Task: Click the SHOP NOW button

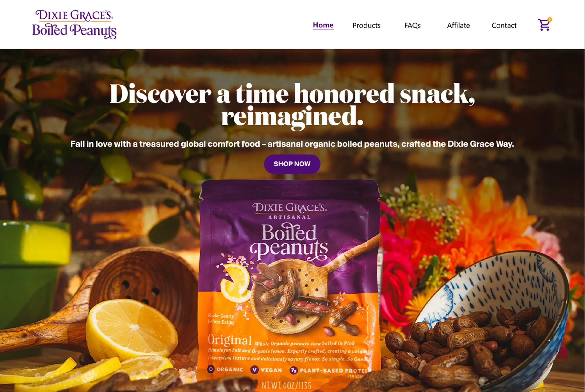Action: click(292, 164)
